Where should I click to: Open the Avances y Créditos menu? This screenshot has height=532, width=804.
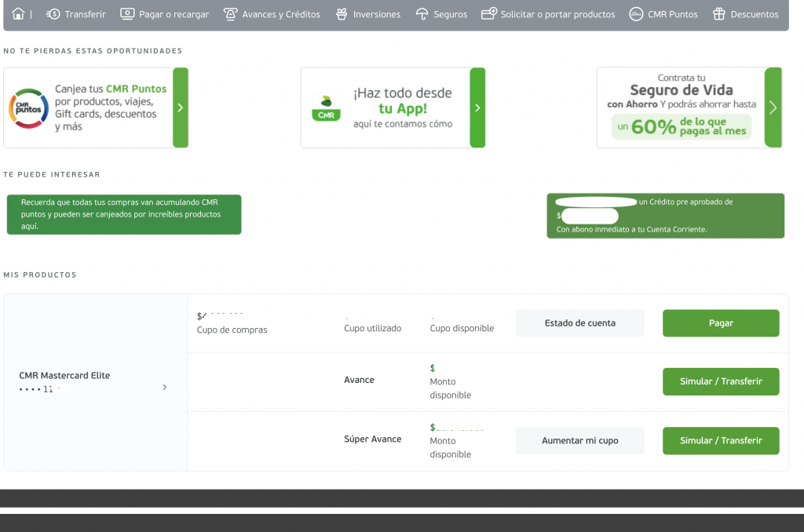272,14
